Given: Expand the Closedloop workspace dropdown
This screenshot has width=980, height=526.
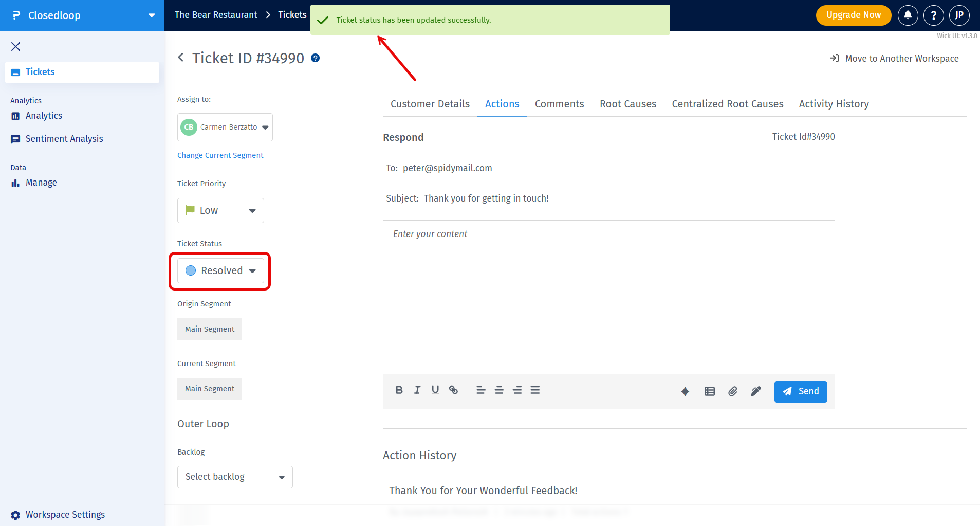Looking at the screenshot, I should pyautogui.click(x=152, y=15).
